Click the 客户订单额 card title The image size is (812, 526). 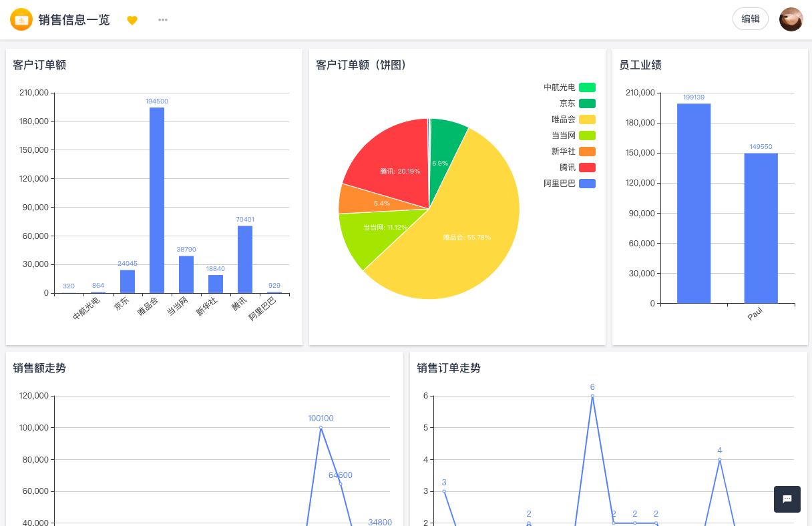pyautogui.click(x=39, y=65)
